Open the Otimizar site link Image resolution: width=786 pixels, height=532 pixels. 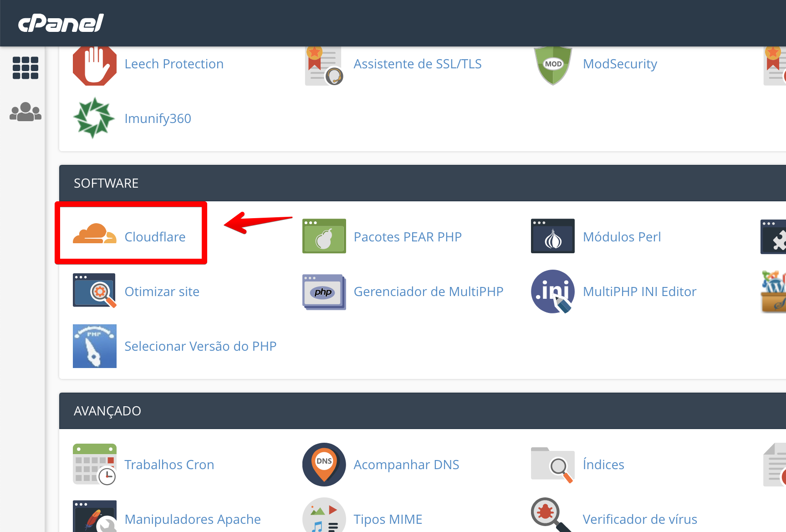pyautogui.click(x=162, y=292)
